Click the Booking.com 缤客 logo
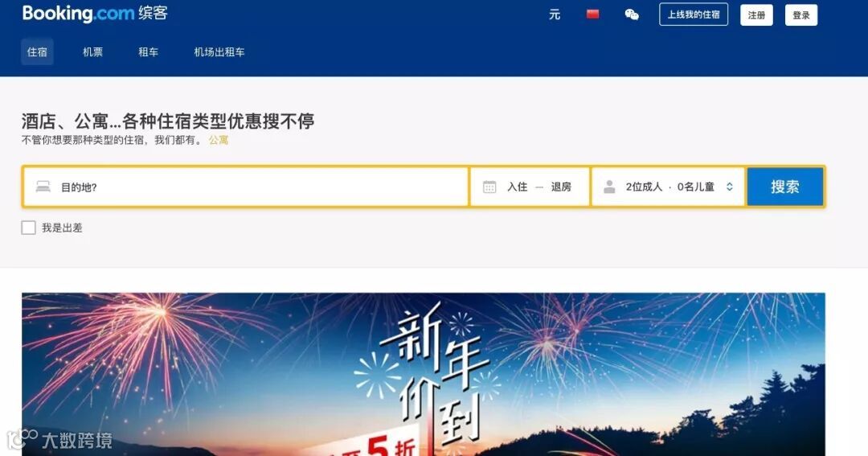The image size is (868, 456). [x=95, y=14]
